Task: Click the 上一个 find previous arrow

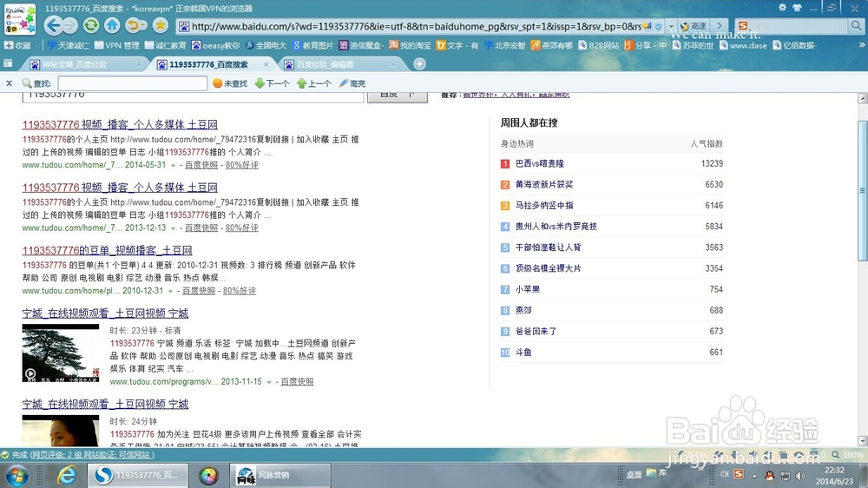Action: [x=314, y=83]
